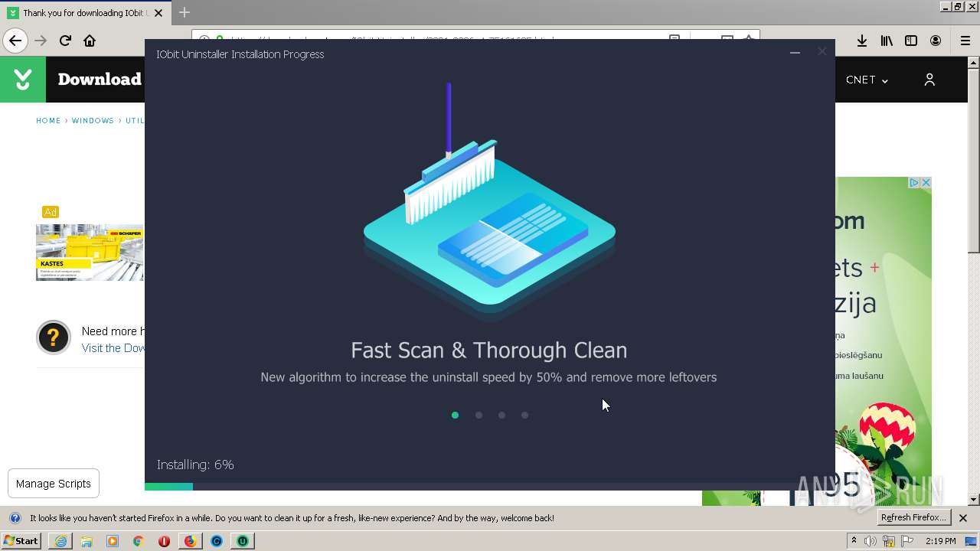Click the Manage Scripts button
The height and width of the screenshot is (551, 980).
point(54,484)
